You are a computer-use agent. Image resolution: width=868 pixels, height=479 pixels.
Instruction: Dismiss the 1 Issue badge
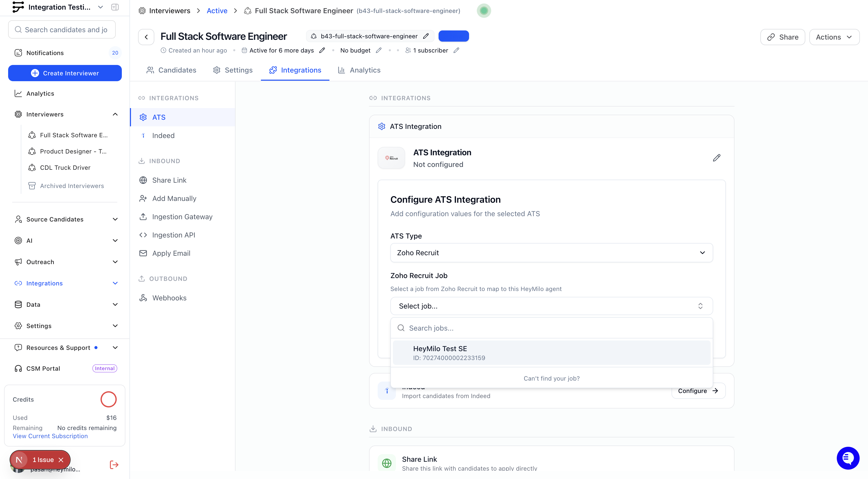[61, 460]
